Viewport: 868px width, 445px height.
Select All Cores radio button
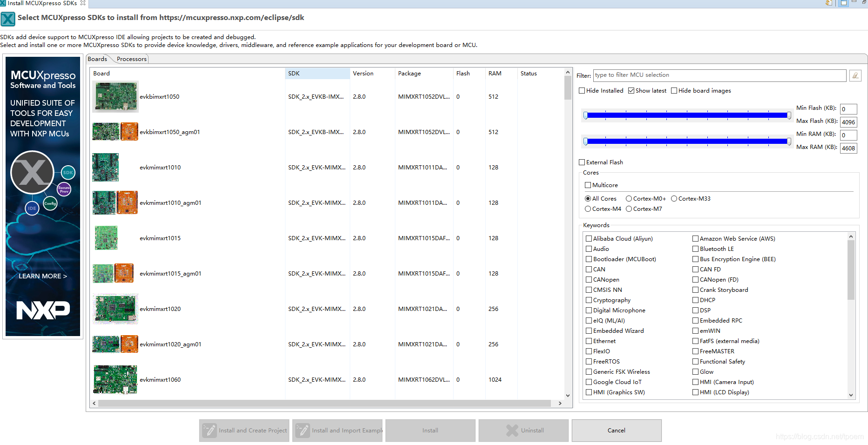click(x=588, y=199)
